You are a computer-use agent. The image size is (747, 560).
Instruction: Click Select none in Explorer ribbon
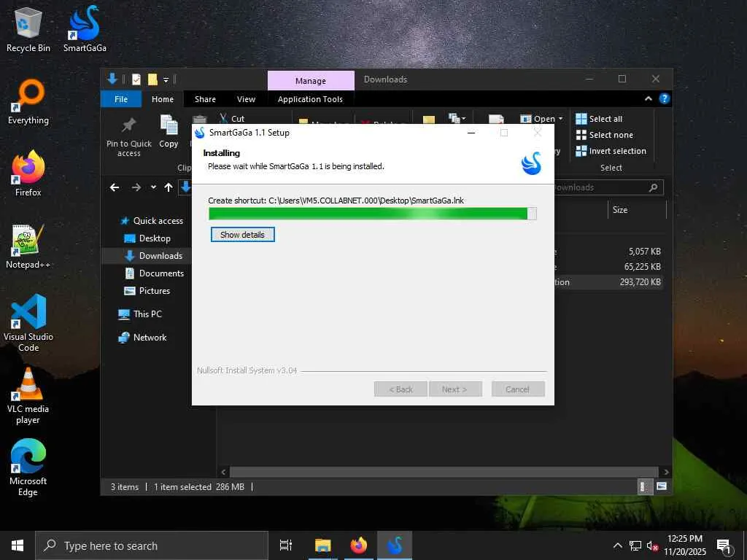[x=605, y=135]
